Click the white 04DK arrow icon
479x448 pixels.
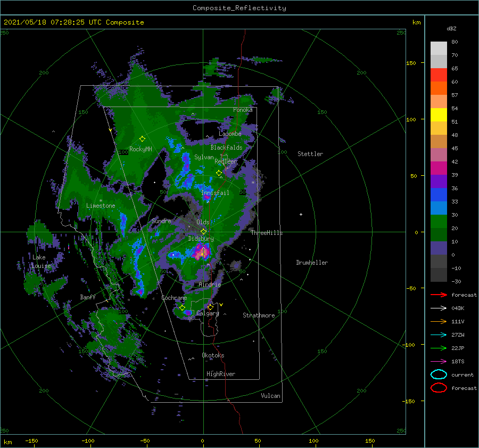[x=439, y=308]
